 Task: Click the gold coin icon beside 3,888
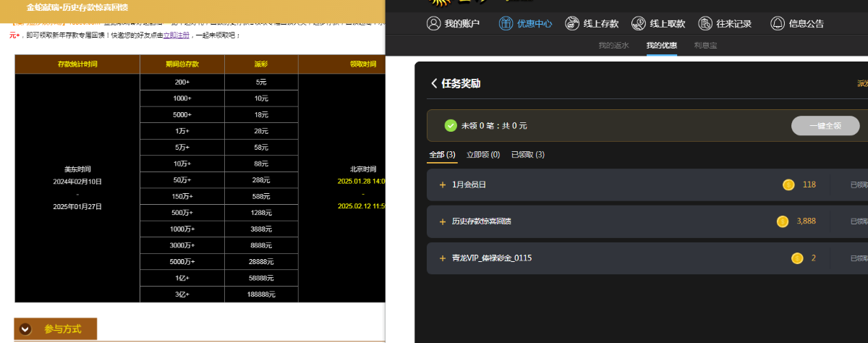[x=783, y=221]
